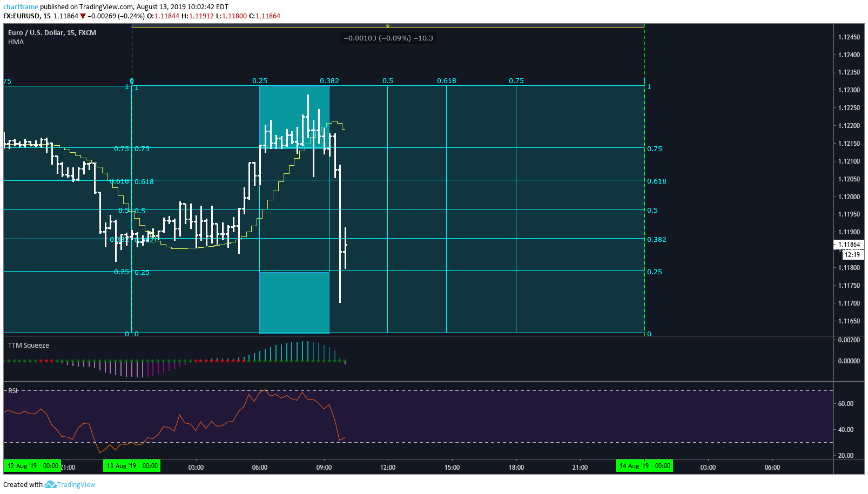Click the L:1.11800 low value in the header
Image resolution: width=868 pixels, height=494 pixels.
pos(231,16)
